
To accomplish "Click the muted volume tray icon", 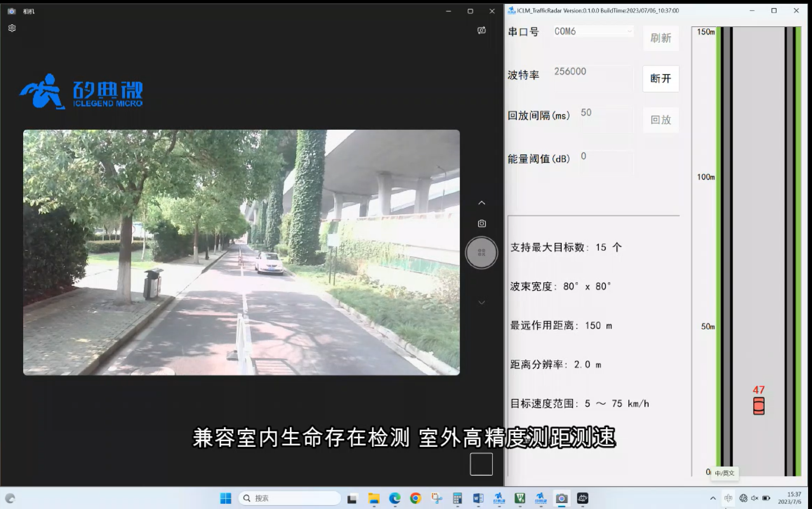I will click(755, 498).
